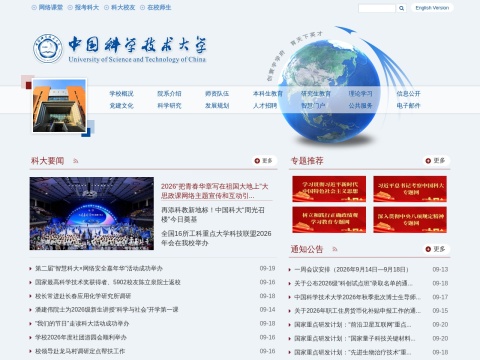Click the 通知公告 section heading
The width and height of the screenshot is (480, 360).
tap(307, 249)
